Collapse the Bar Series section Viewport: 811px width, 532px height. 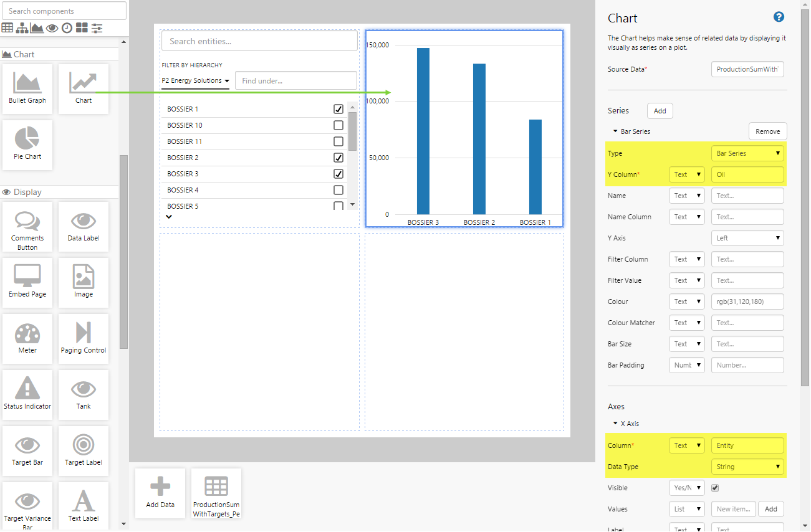[x=615, y=131]
